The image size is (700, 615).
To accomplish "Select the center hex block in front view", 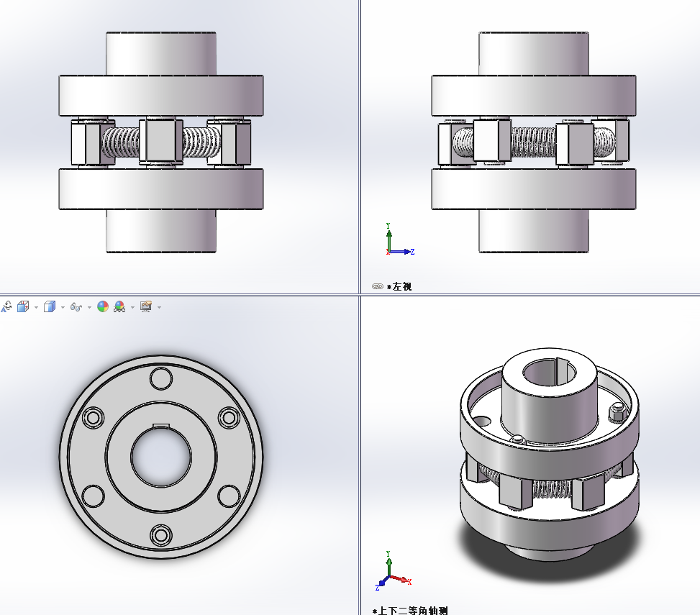I will (161, 142).
